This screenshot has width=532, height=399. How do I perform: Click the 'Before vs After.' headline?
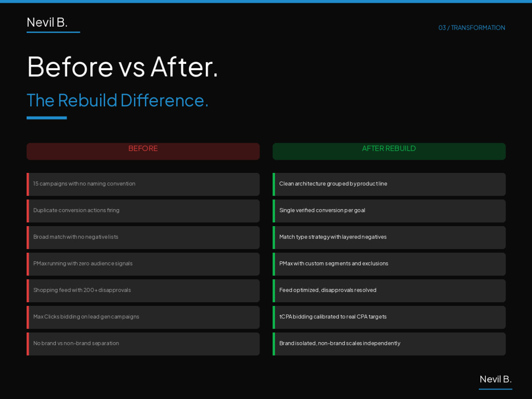pyautogui.click(x=122, y=66)
